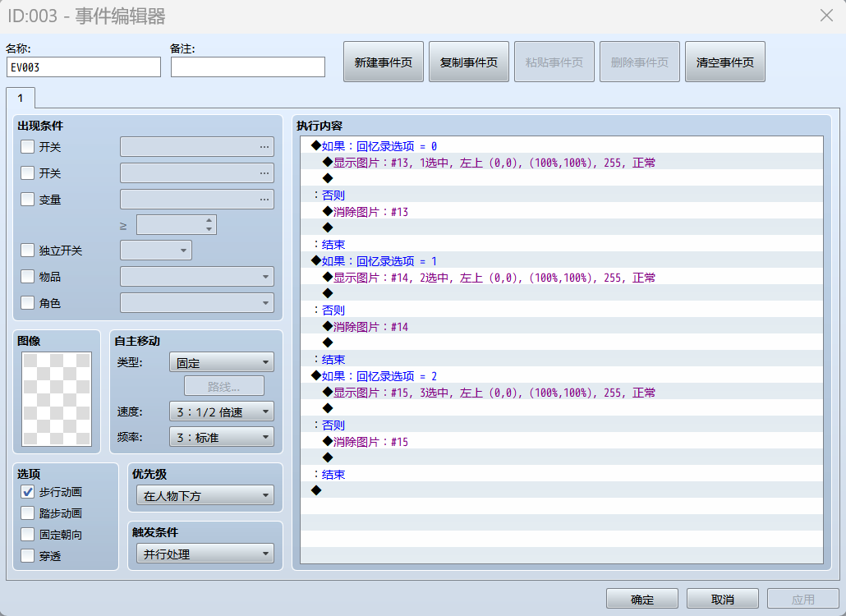Image resolution: width=846 pixels, height=616 pixels.
Task: Open the 类型 dropdown showing 固定
Action: 222,362
